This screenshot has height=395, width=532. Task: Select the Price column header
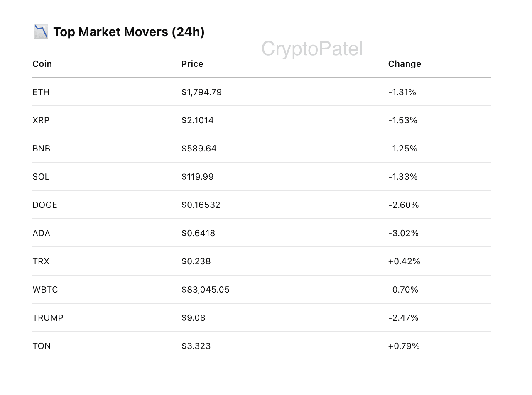[192, 64]
